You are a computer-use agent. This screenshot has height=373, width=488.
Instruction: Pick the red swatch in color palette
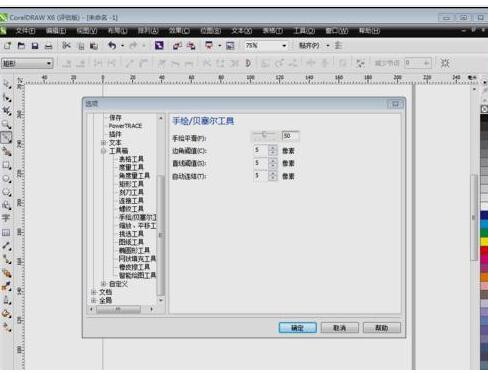click(484, 250)
